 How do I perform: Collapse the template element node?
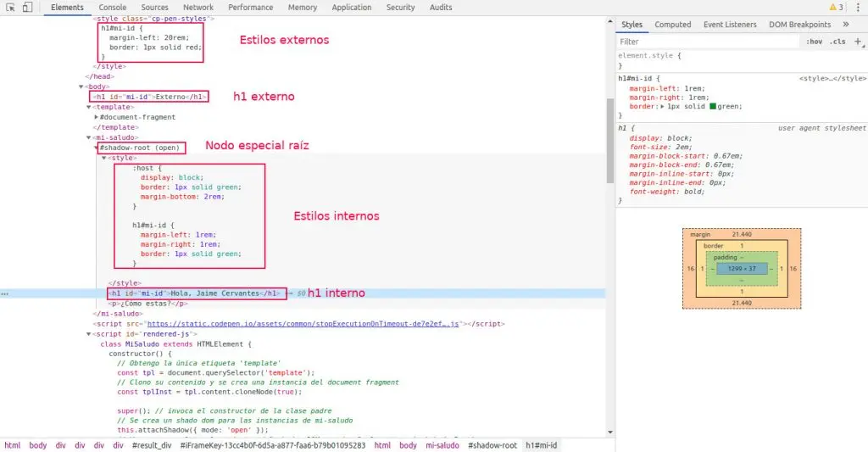pos(88,108)
